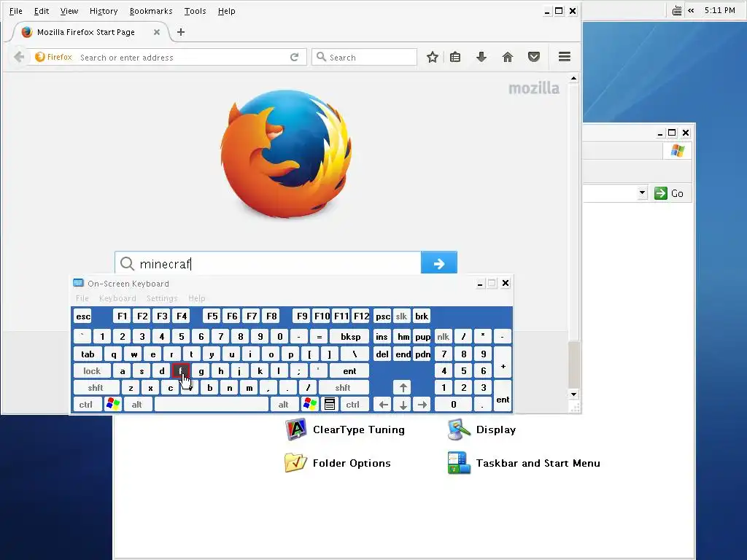The height and width of the screenshot is (560, 747).
Task: Go to Firefox Home page icon
Action: [508, 57]
